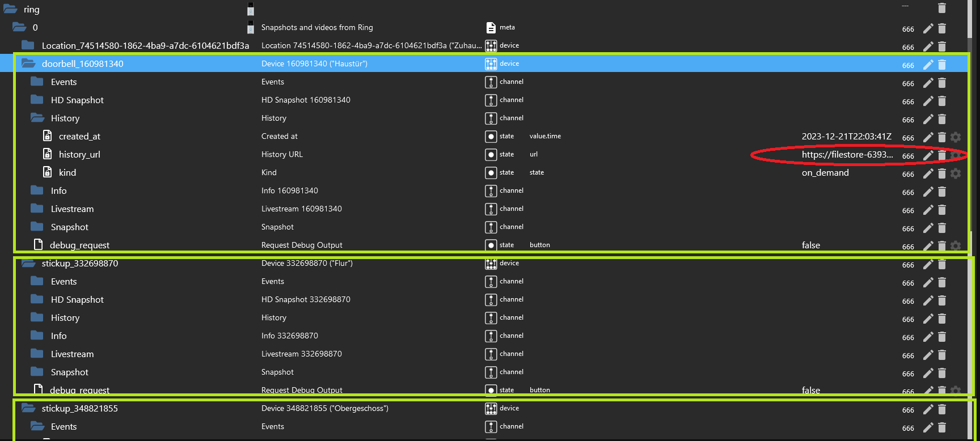Collapse the stickup_348821855 folder

pyautogui.click(x=28, y=408)
